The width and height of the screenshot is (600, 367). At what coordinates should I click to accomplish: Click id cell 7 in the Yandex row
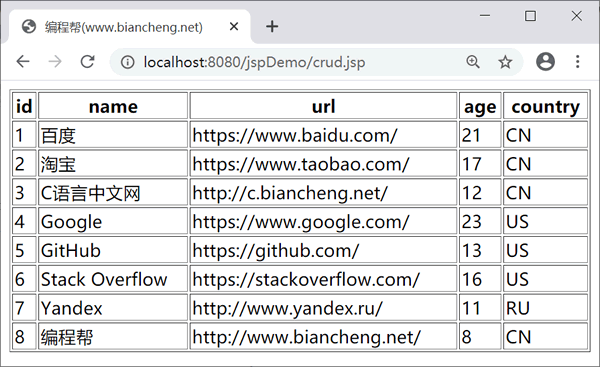coord(24,307)
